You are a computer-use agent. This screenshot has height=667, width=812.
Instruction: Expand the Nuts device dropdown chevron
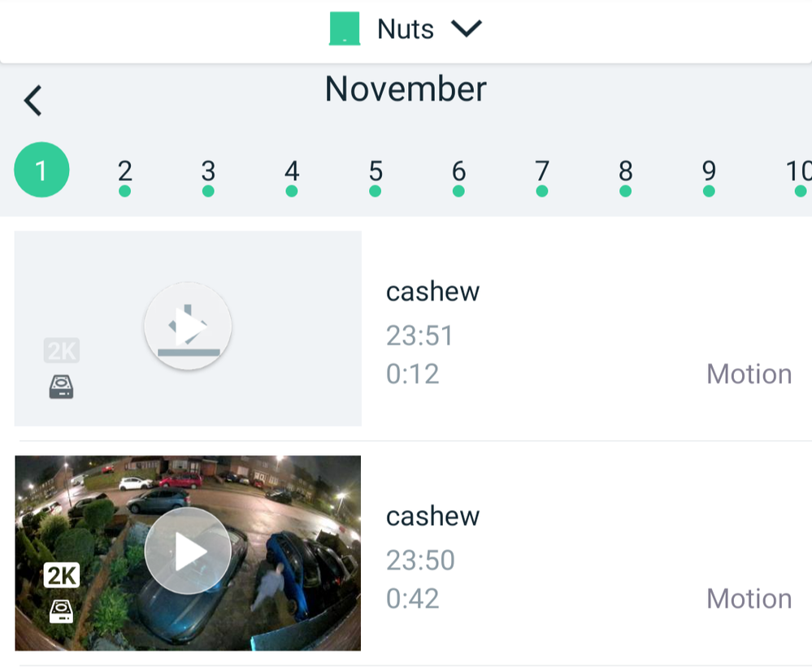click(467, 28)
